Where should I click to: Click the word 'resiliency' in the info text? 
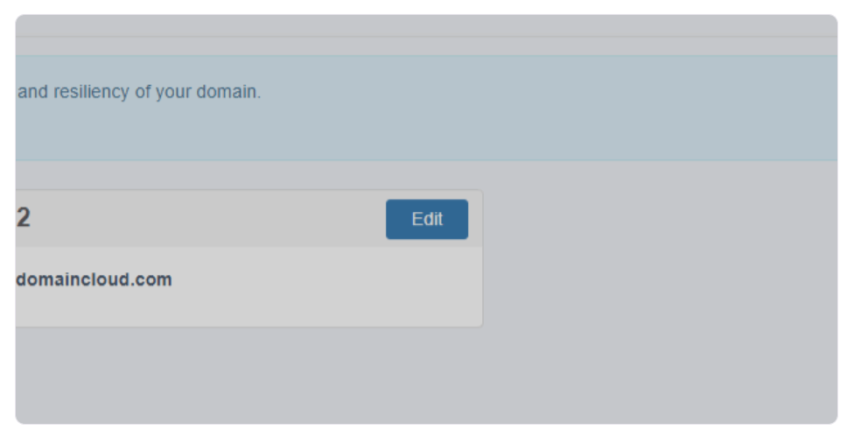91,92
